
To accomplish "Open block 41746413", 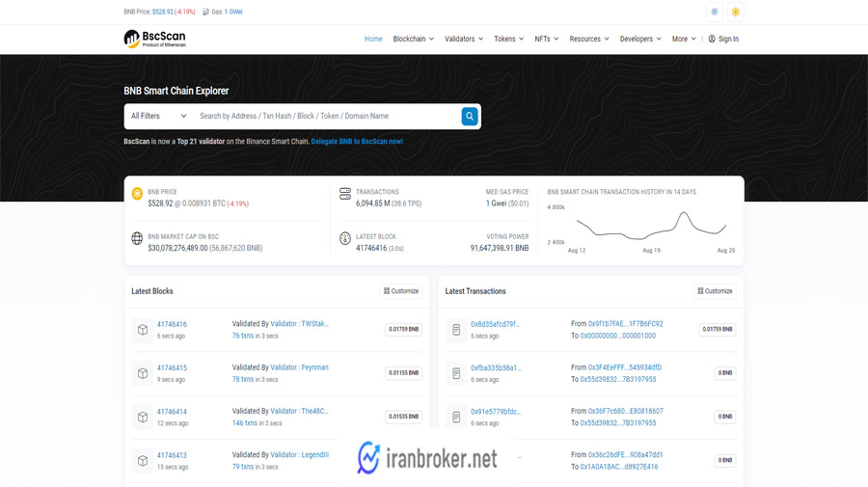I will point(172,455).
